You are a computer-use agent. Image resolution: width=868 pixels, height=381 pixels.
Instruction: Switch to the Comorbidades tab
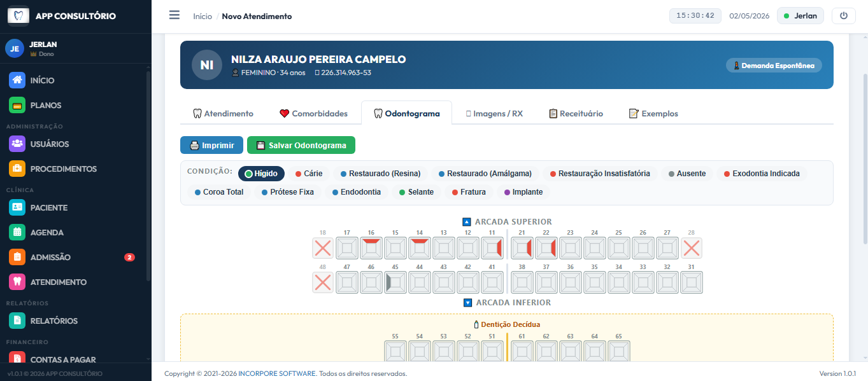(x=313, y=113)
